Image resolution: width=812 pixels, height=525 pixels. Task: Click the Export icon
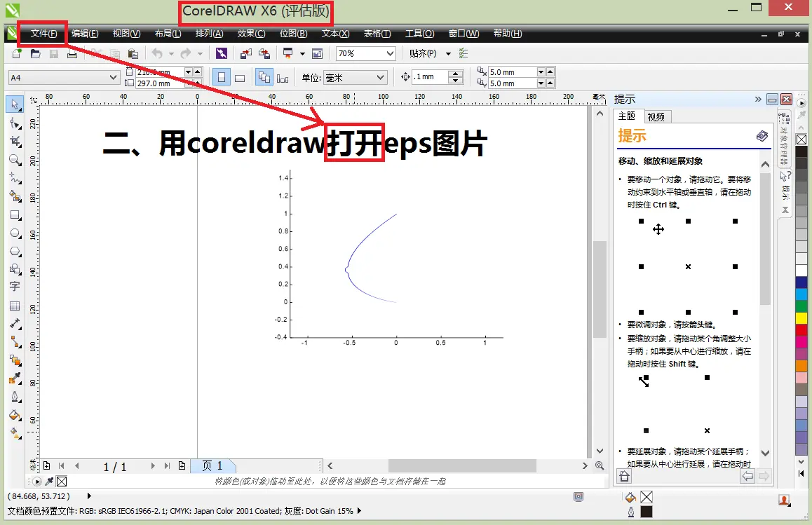click(x=264, y=53)
